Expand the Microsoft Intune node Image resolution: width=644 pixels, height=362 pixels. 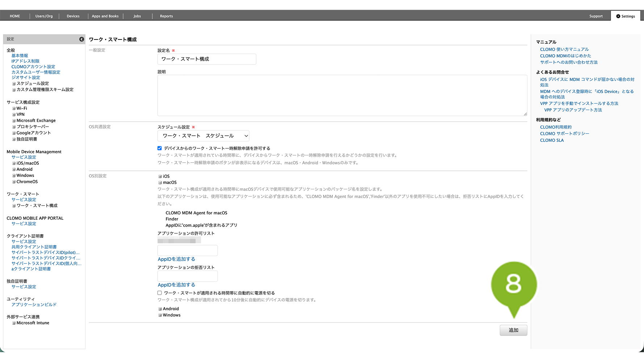coord(14,323)
